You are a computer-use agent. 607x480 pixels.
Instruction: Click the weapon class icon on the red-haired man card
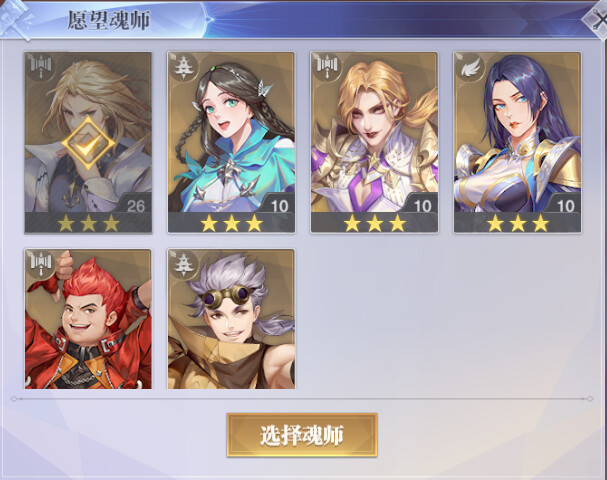click(x=39, y=263)
